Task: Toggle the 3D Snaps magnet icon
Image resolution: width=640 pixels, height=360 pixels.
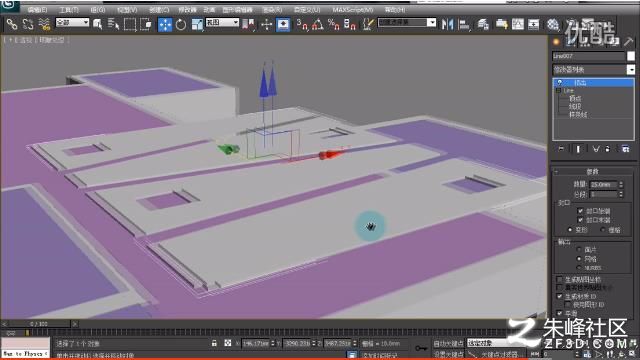Action: (302, 24)
